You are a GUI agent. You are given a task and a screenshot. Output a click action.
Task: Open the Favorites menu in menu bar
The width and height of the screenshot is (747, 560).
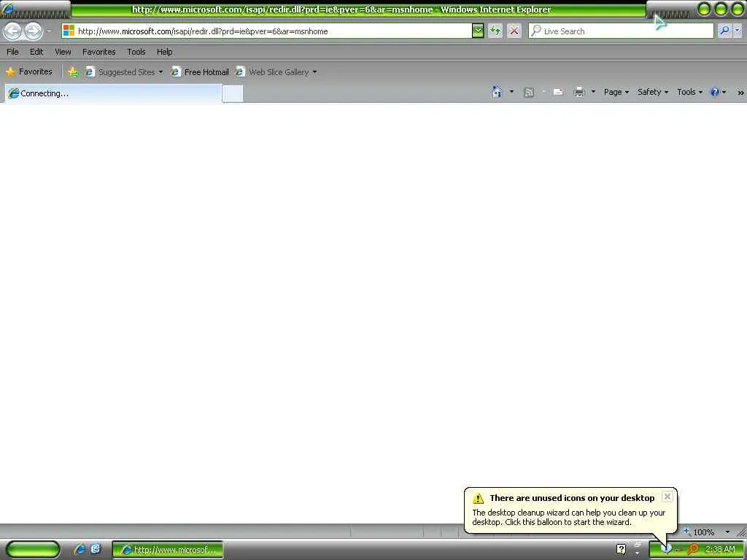[98, 52]
